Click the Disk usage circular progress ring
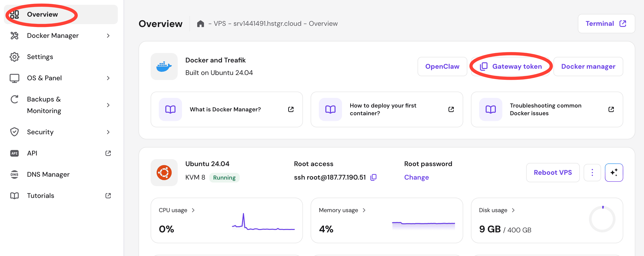The height and width of the screenshot is (256, 644). 602,219
